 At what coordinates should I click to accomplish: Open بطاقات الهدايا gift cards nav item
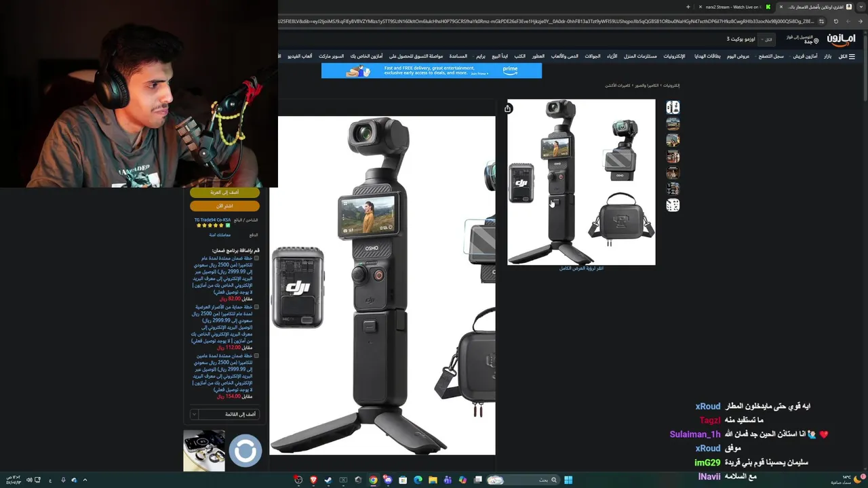(x=707, y=56)
